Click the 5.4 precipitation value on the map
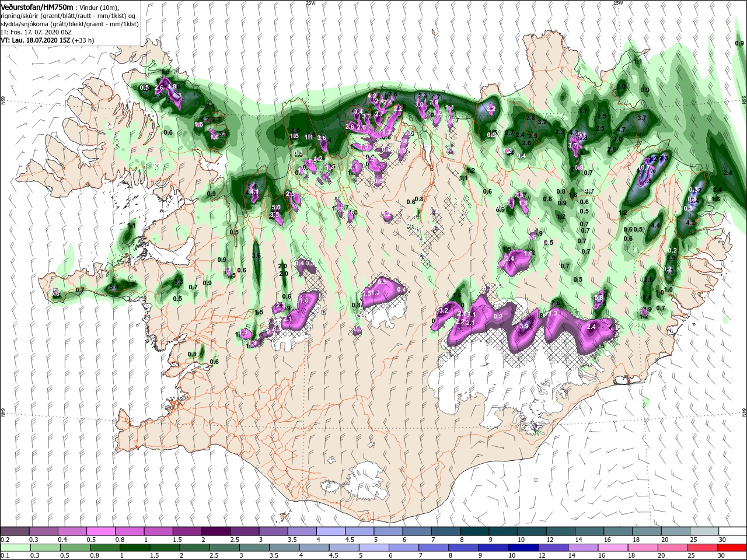 (113, 288)
